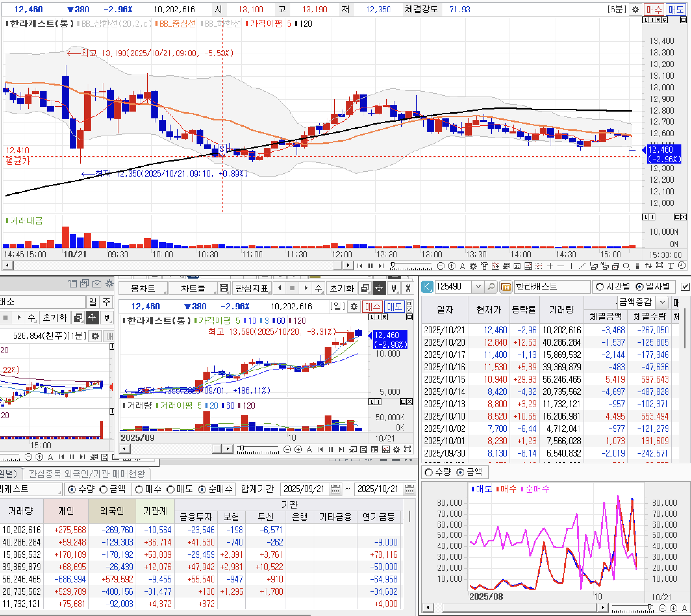Select the text T tool in top chart toolbar
Screen dimensions: 691x616
coord(670,266)
